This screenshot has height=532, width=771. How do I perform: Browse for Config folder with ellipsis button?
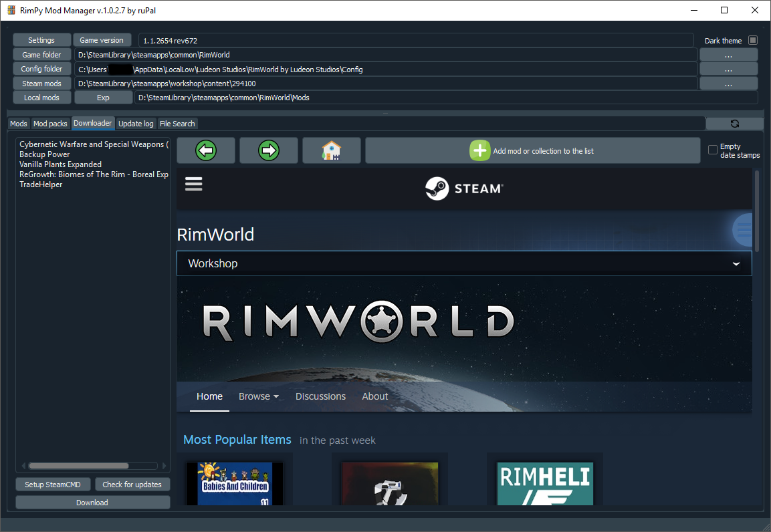(x=728, y=70)
